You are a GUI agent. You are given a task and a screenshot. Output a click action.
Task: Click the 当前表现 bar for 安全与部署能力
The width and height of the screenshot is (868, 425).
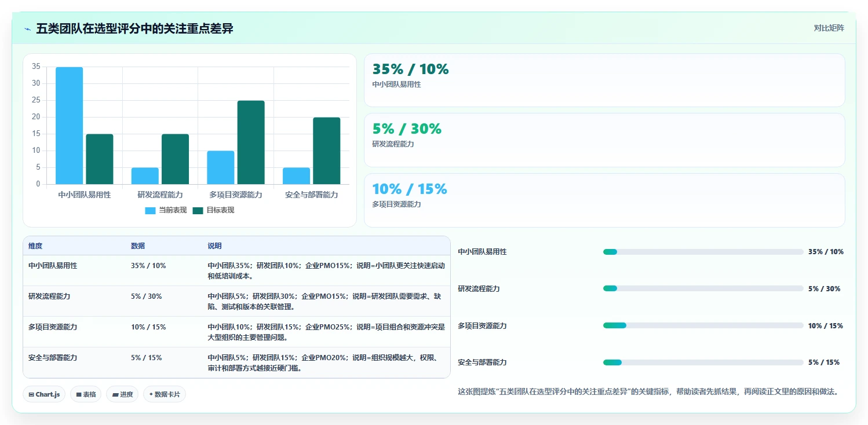[296, 176]
